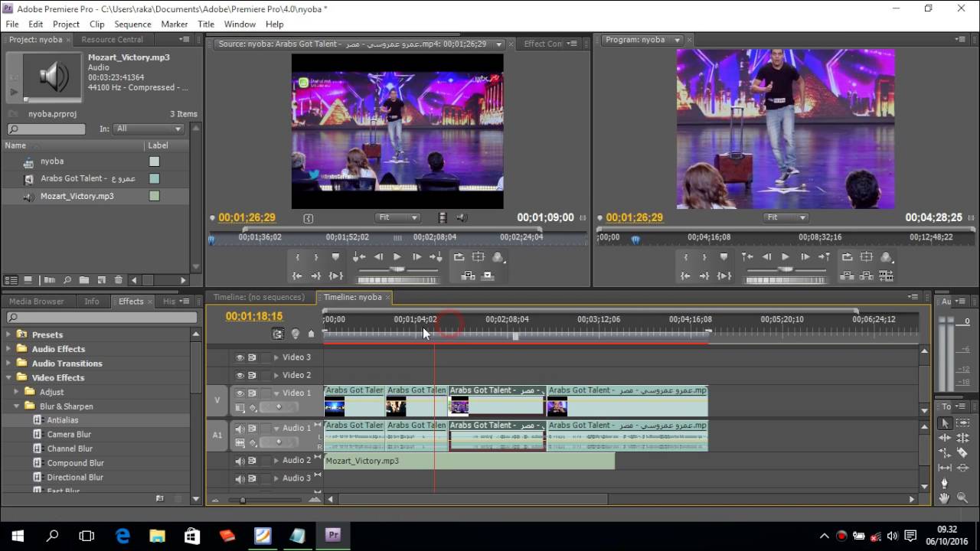Switch to the Info tab

pyautogui.click(x=92, y=302)
